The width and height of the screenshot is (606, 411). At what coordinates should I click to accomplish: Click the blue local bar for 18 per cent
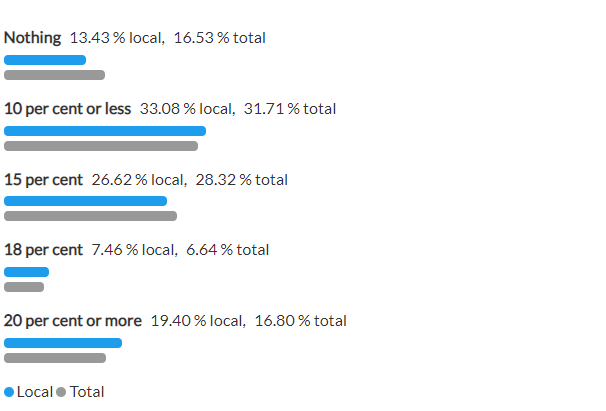26,272
